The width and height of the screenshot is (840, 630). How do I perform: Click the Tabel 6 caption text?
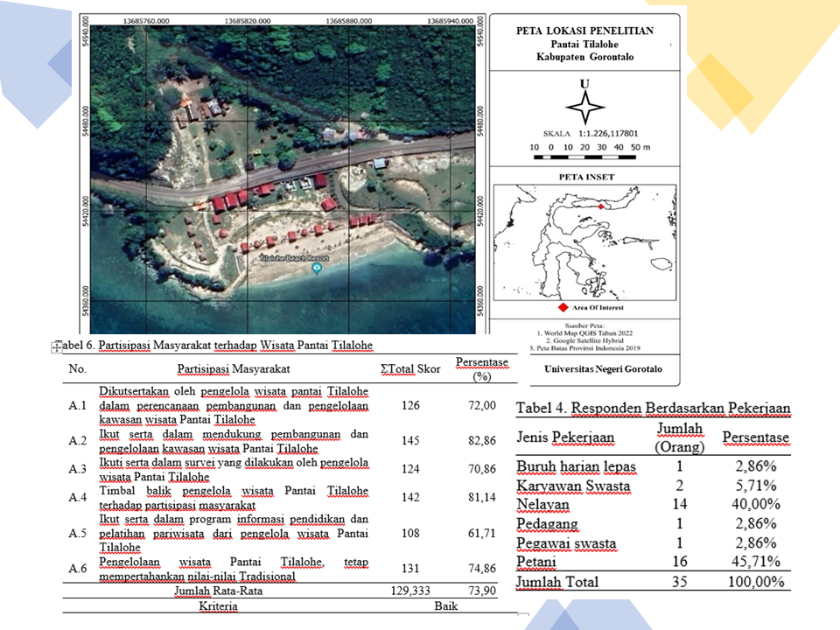[x=214, y=346]
